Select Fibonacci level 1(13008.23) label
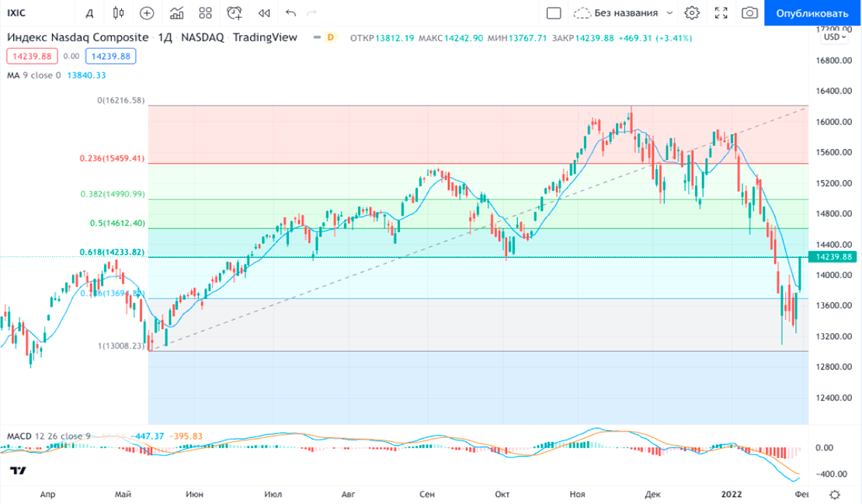This screenshot has width=862, height=504. 121,346
